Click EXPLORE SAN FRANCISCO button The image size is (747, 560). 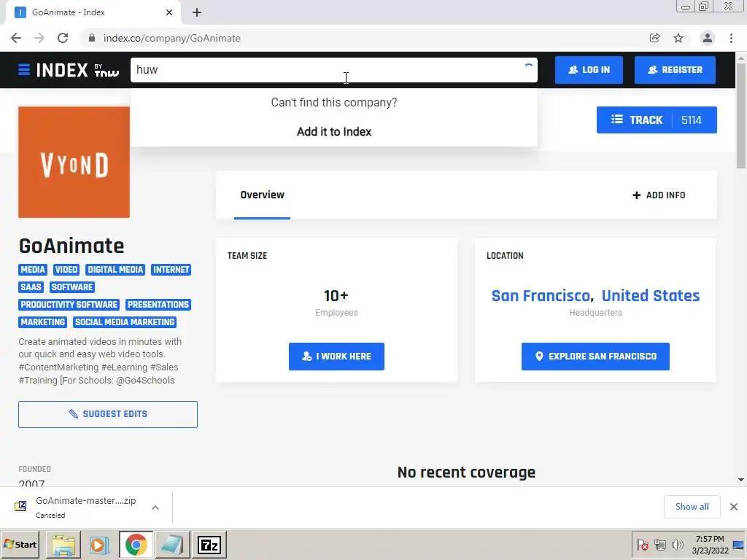coord(595,356)
